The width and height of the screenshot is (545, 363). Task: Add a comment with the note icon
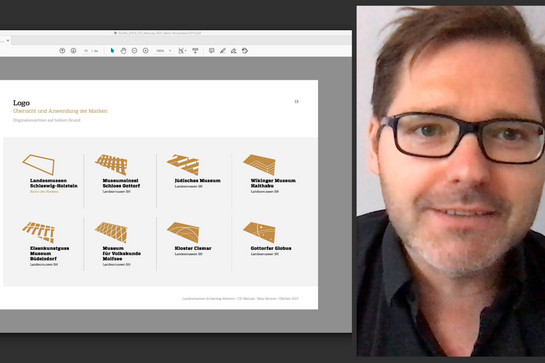[x=211, y=51]
